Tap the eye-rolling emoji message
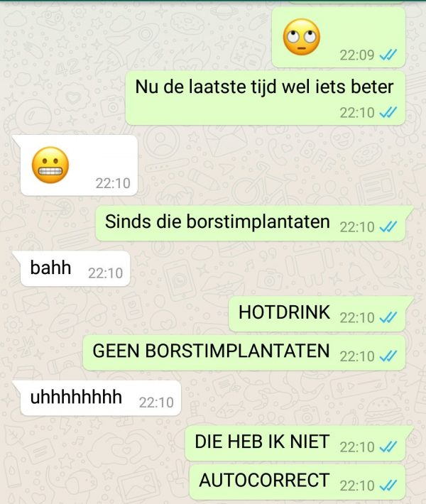The height and width of the screenshot is (504, 426). tap(339, 38)
